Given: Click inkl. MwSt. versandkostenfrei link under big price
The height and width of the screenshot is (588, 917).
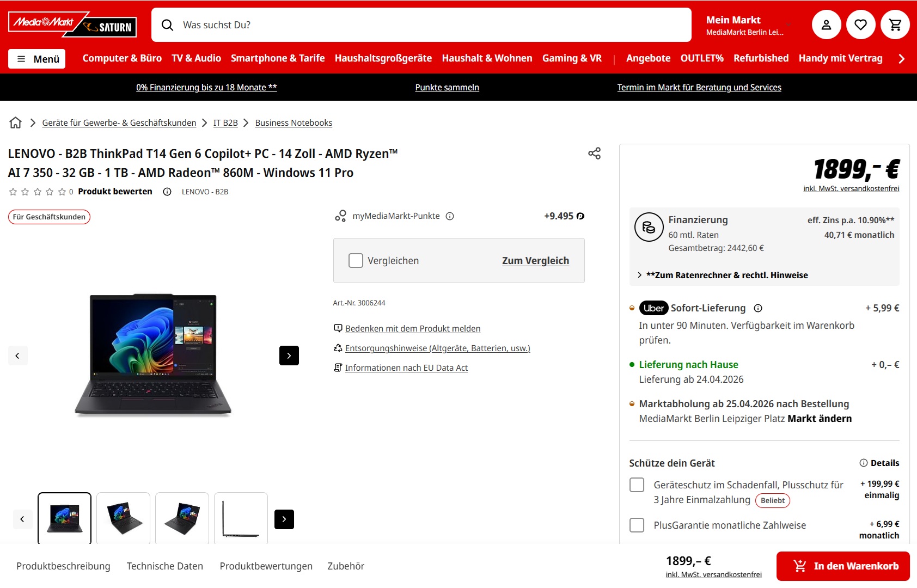Looking at the screenshot, I should point(851,189).
